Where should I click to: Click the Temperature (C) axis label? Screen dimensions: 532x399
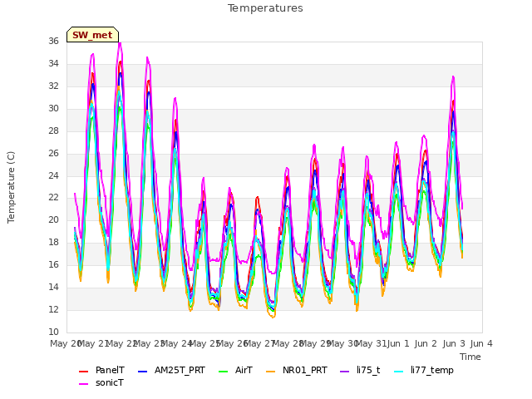[11, 187]
